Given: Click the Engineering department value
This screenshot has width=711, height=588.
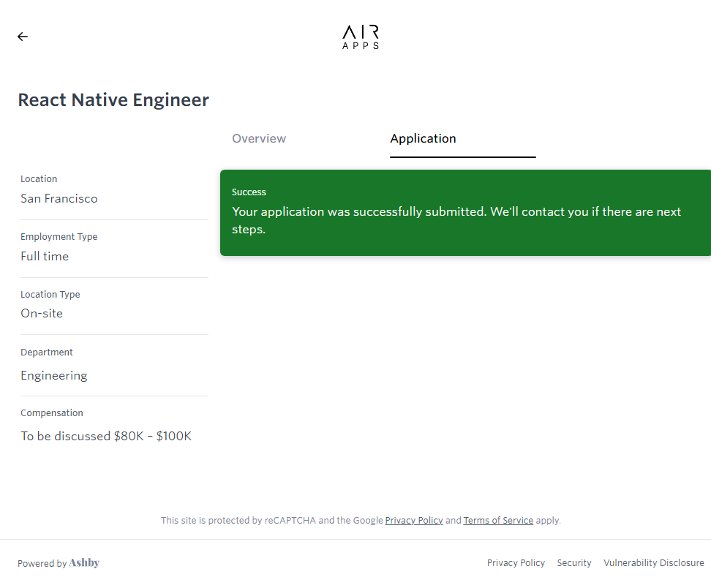Looking at the screenshot, I should click(53, 376).
